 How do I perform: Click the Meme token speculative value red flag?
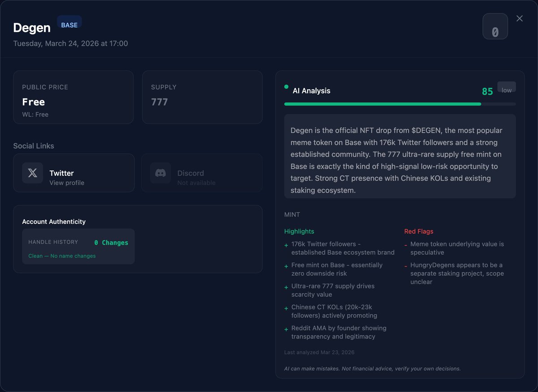pyautogui.click(x=454, y=248)
